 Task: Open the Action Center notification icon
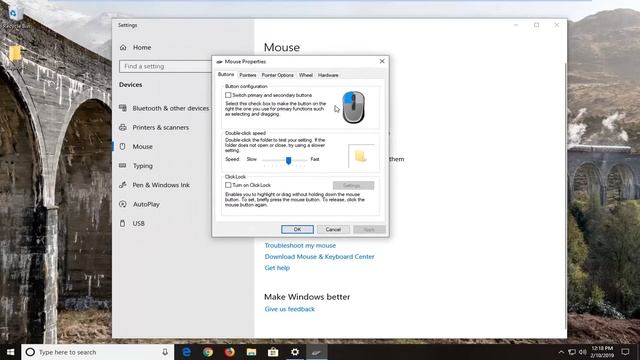pyautogui.click(x=625, y=352)
